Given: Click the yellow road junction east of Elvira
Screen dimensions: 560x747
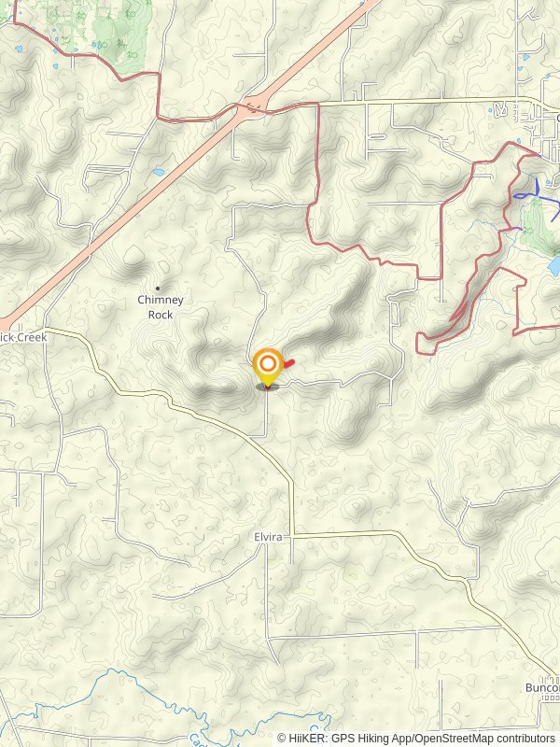Looking at the screenshot, I should 292,536.
